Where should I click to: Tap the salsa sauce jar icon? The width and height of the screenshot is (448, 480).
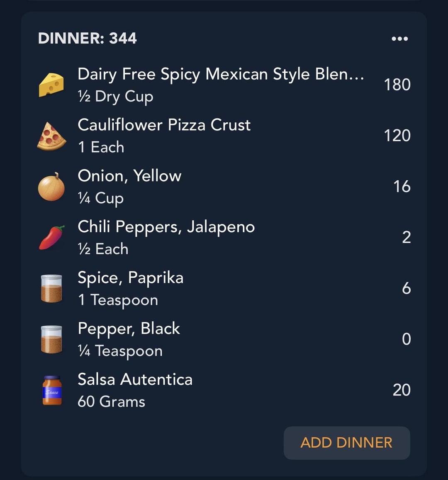pos(52,390)
